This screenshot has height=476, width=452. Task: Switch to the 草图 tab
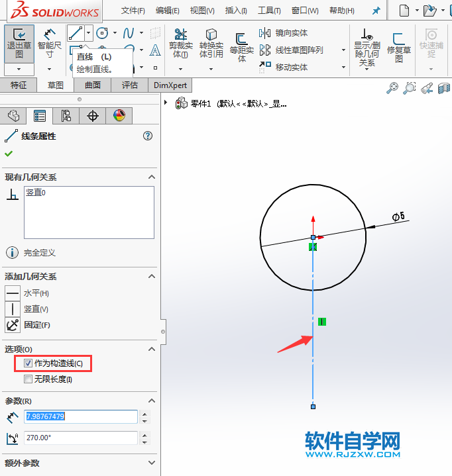tap(55, 85)
